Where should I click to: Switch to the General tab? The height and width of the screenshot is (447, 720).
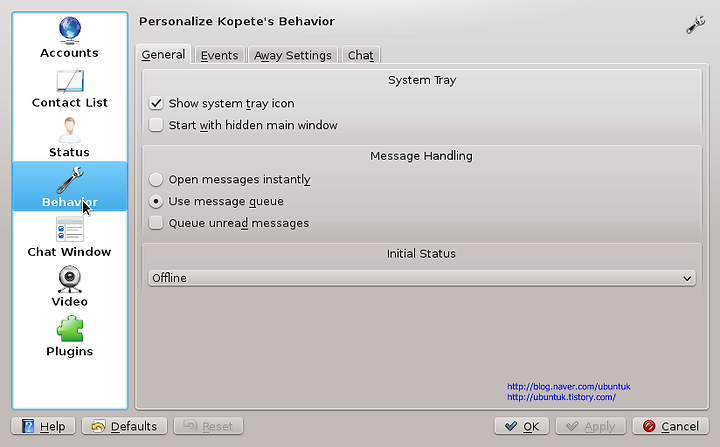tap(163, 55)
